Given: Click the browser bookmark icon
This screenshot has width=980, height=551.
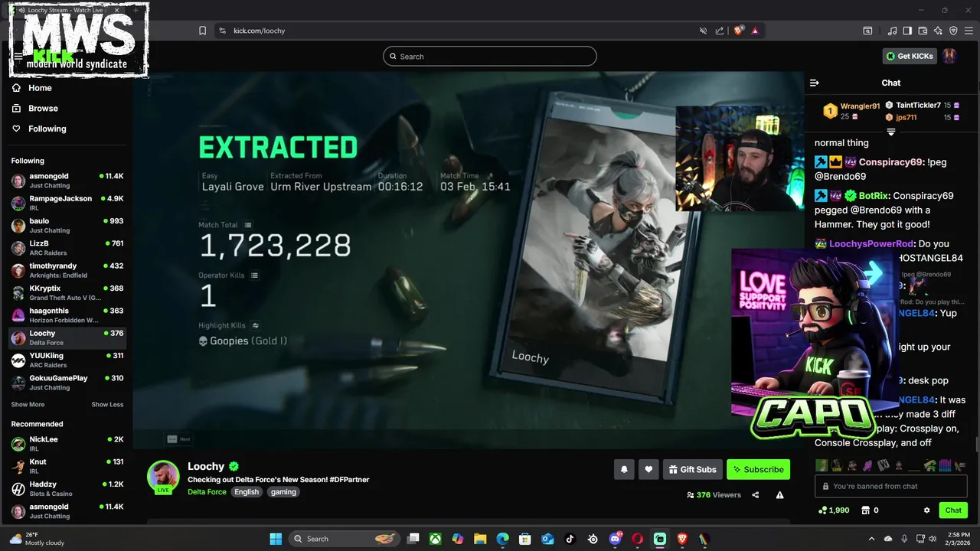Looking at the screenshot, I should coord(202,31).
